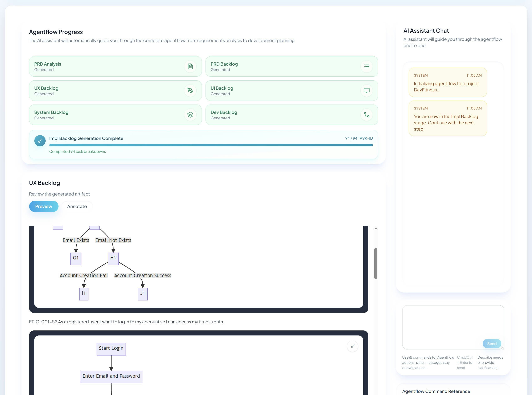Click the Impl Backlog progress bar
532x395 pixels.
pyautogui.click(x=211, y=145)
